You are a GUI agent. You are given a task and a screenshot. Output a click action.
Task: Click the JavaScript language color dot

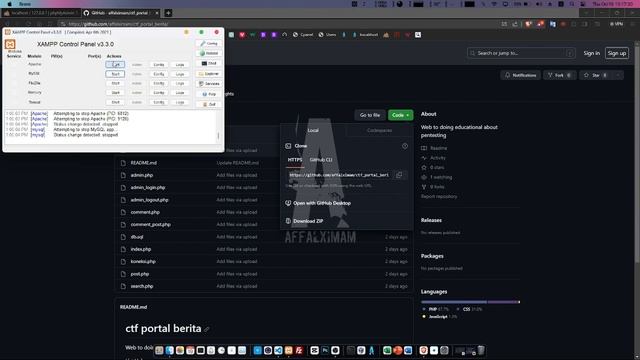(x=424, y=316)
